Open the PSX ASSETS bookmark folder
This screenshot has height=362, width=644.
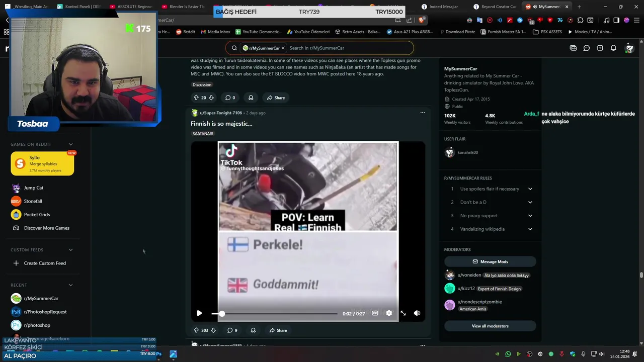[x=547, y=32]
